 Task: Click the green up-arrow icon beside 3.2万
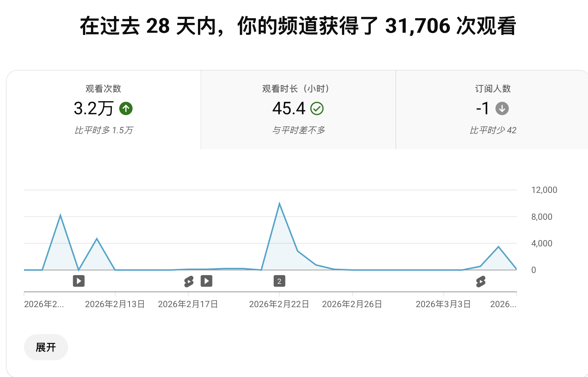pos(126,108)
